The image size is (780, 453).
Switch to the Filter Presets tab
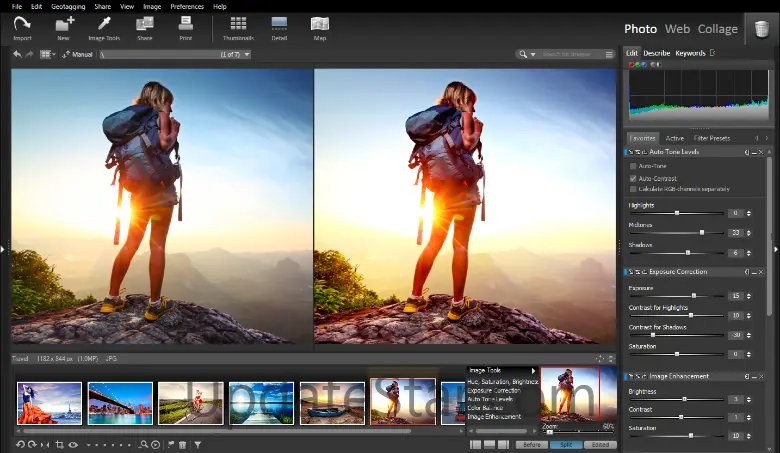[x=712, y=138]
